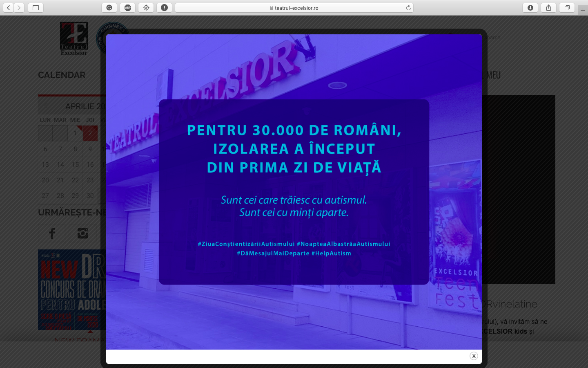Open the Safari Share menu
This screenshot has height=368, width=588.
(548, 8)
